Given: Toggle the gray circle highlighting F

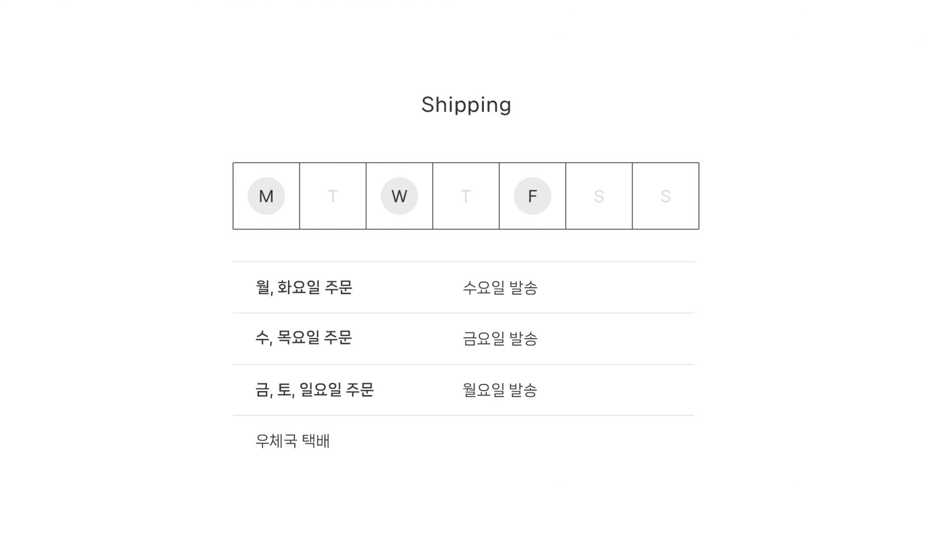Looking at the screenshot, I should click(533, 196).
